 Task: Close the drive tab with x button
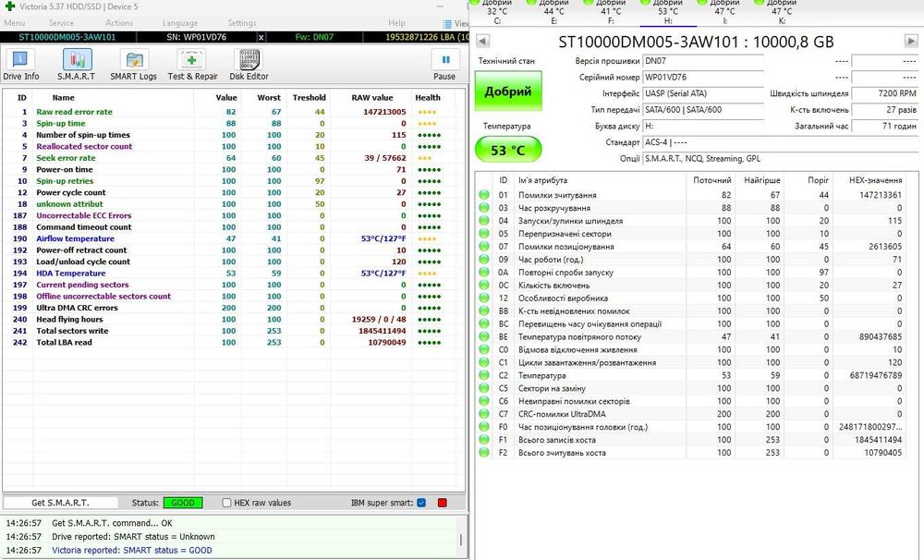click(261, 37)
